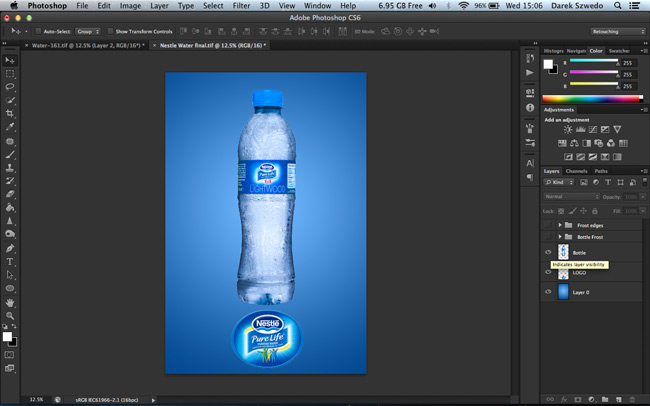Image resolution: width=650 pixels, height=406 pixels.
Task: Open the Retouching workspace dropdown
Action: pos(618,32)
